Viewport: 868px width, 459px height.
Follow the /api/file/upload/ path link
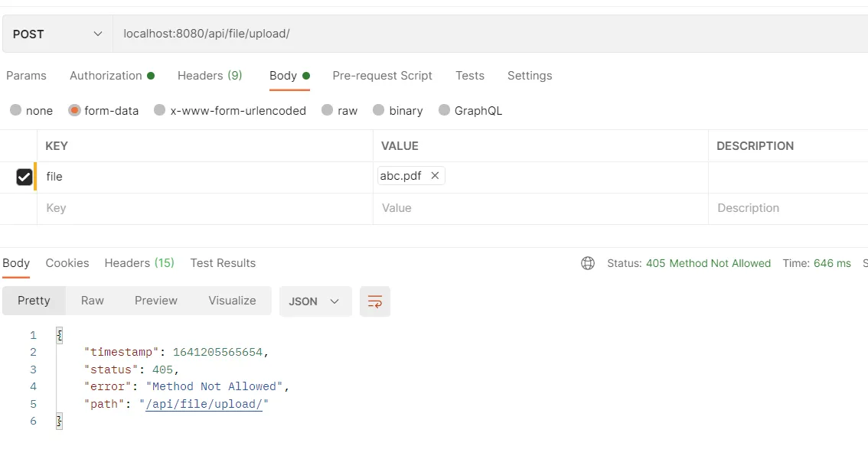[204, 404]
